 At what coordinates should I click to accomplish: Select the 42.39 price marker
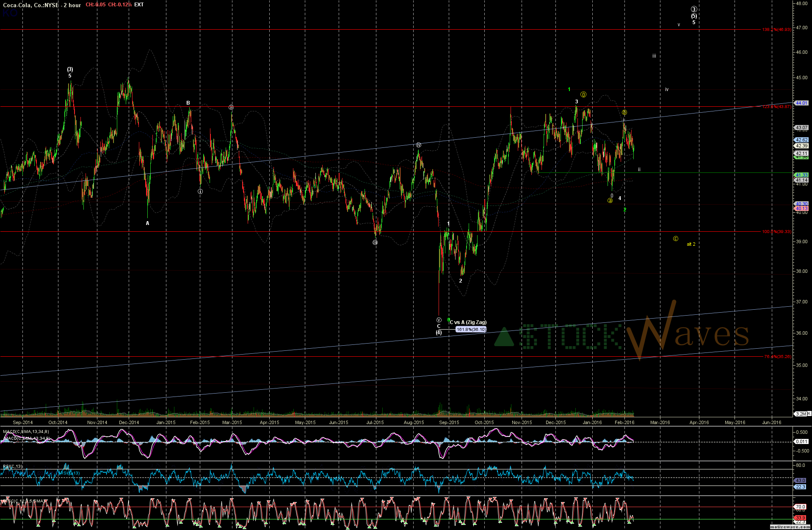[x=801, y=146]
